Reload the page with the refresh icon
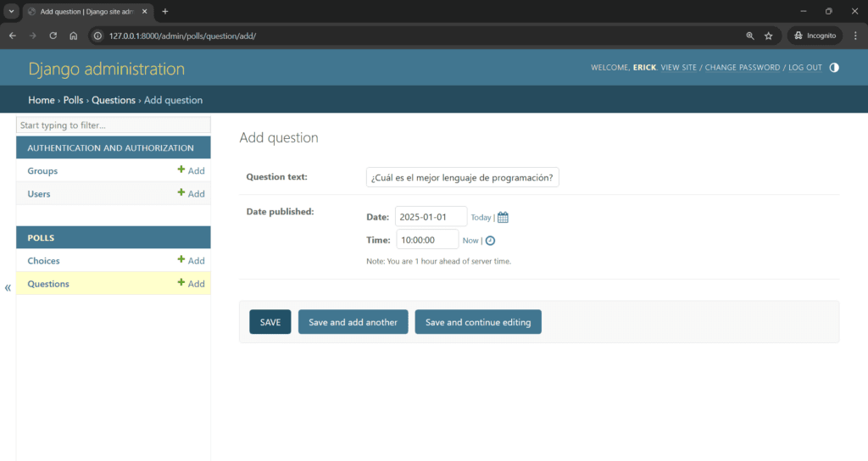 (53, 36)
